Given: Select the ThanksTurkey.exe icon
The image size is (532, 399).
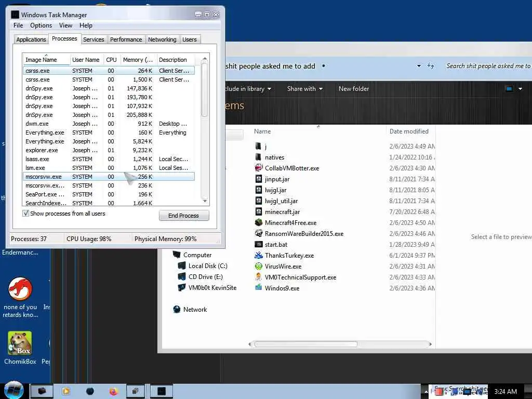Looking at the screenshot, I should coord(259,255).
